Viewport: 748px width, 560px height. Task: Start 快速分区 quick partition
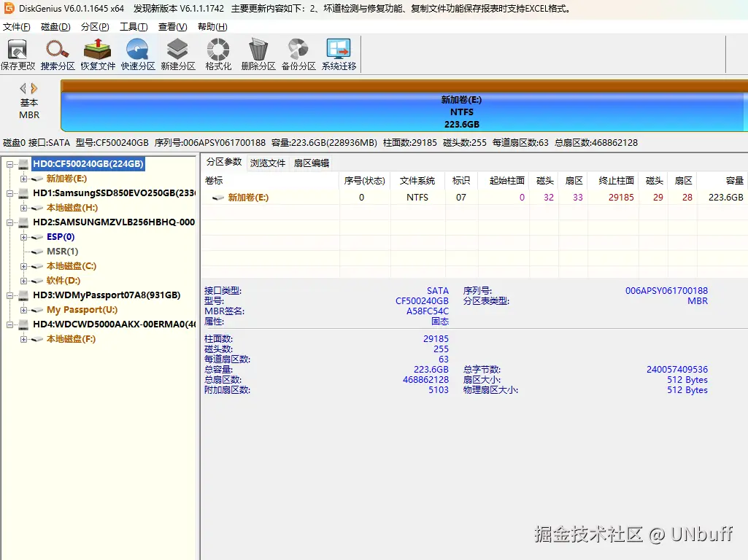[138, 55]
